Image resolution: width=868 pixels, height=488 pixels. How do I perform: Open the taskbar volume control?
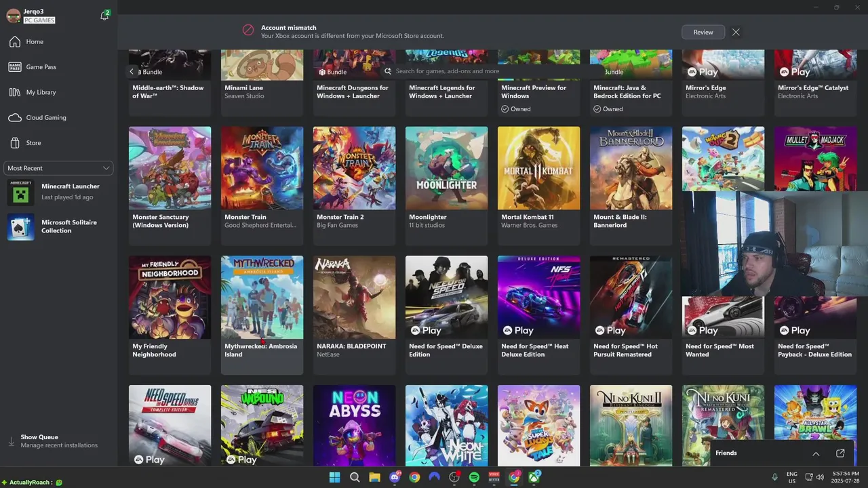coord(820,477)
